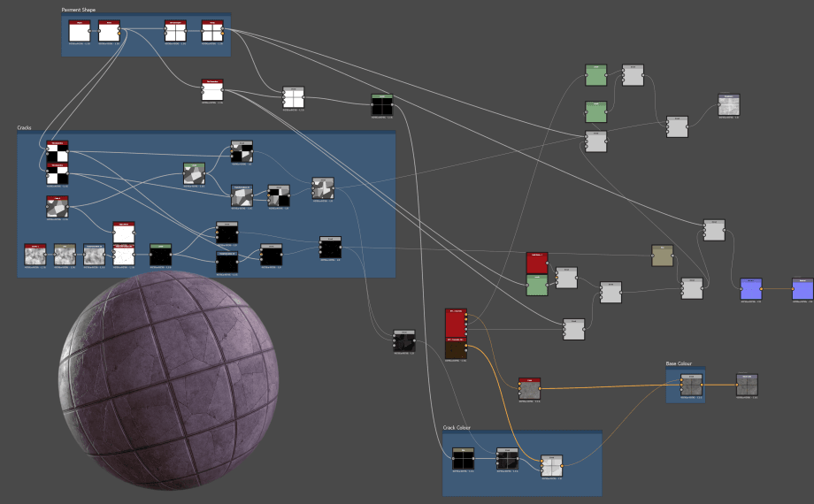The height and width of the screenshot is (504, 814).
Task: Select the gray node directly below the two green nodes
Action: pyautogui.click(x=596, y=141)
